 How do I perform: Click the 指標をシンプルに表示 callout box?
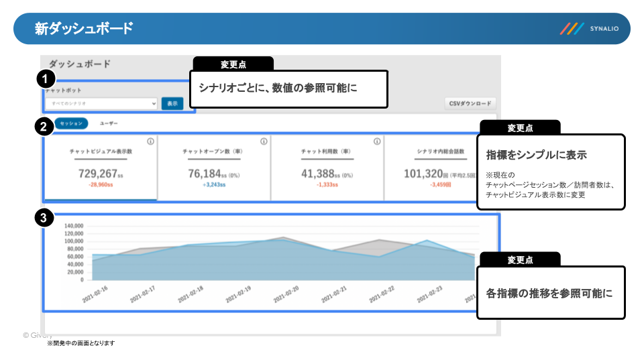tap(550, 172)
